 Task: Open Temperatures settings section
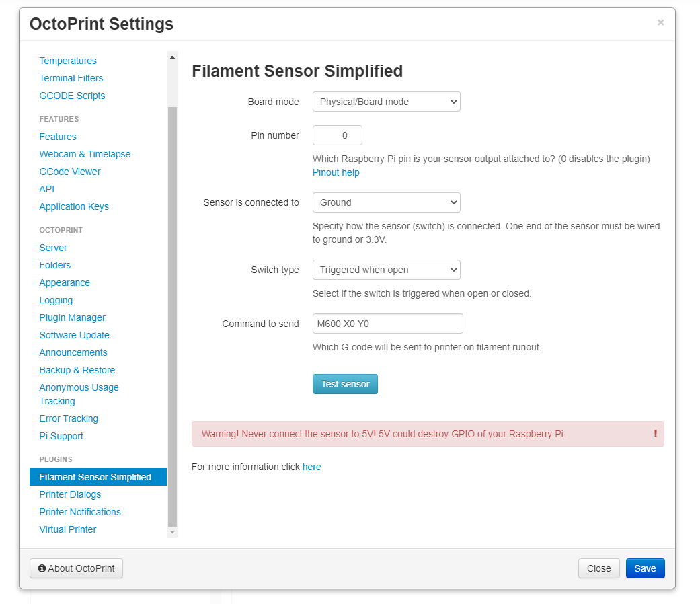(68, 61)
